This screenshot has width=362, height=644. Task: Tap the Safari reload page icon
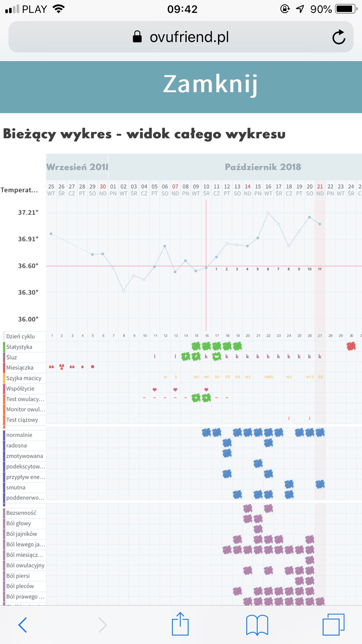pyautogui.click(x=339, y=37)
